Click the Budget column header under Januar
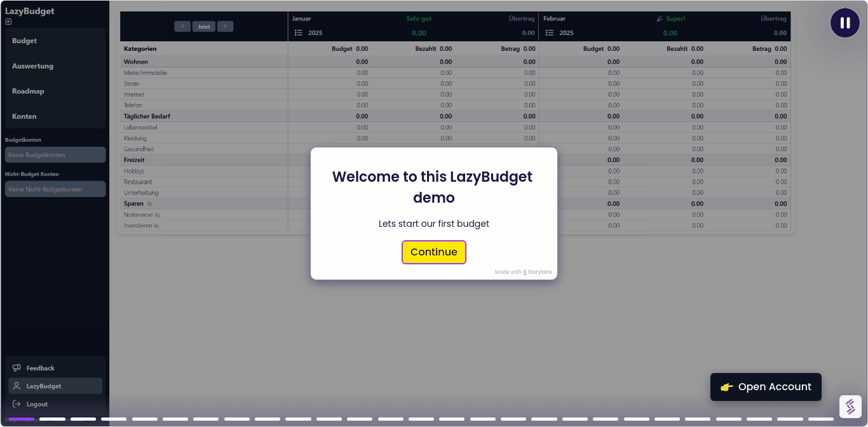868x427 pixels. point(342,49)
